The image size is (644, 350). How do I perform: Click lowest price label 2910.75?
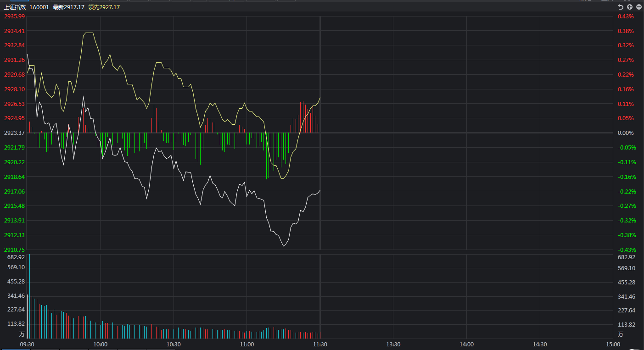point(14,250)
